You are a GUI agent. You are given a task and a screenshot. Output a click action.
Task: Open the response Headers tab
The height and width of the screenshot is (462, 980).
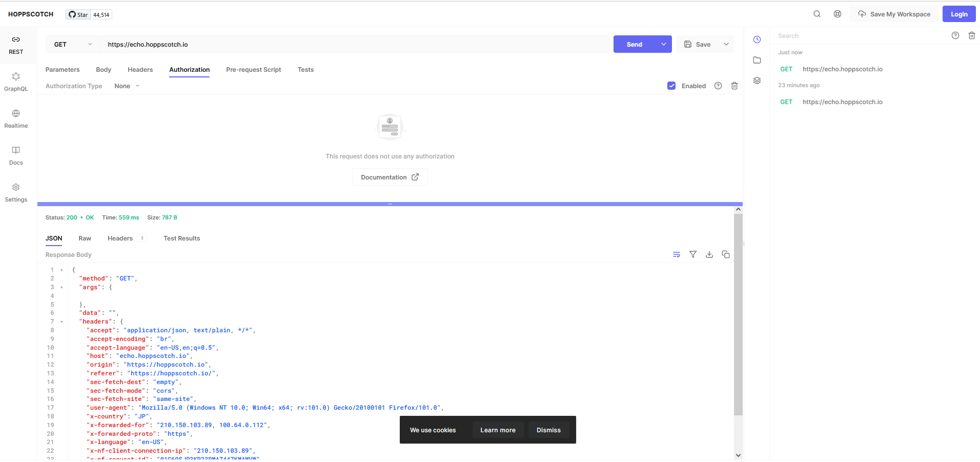tap(127, 238)
